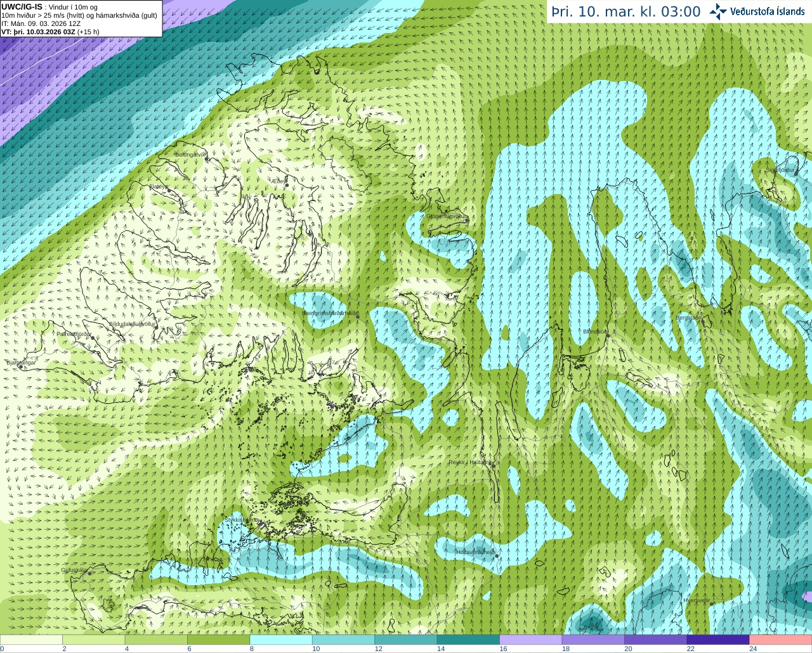The height and width of the screenshot is (653, 812).
Task: Click the 0–2 m/s pale yellow legend swatch
Action: coord(31,640)
